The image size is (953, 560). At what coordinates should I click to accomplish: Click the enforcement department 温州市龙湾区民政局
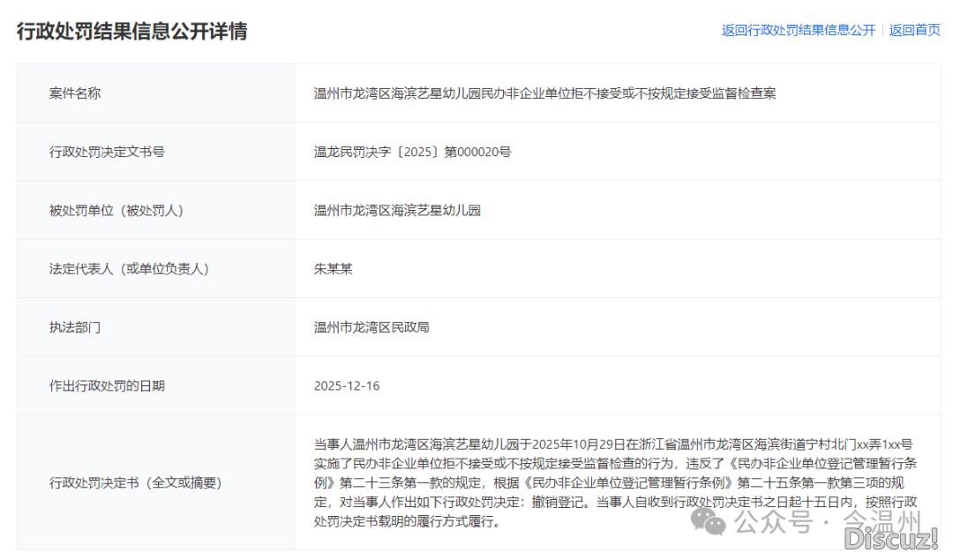tap(371, 327)
